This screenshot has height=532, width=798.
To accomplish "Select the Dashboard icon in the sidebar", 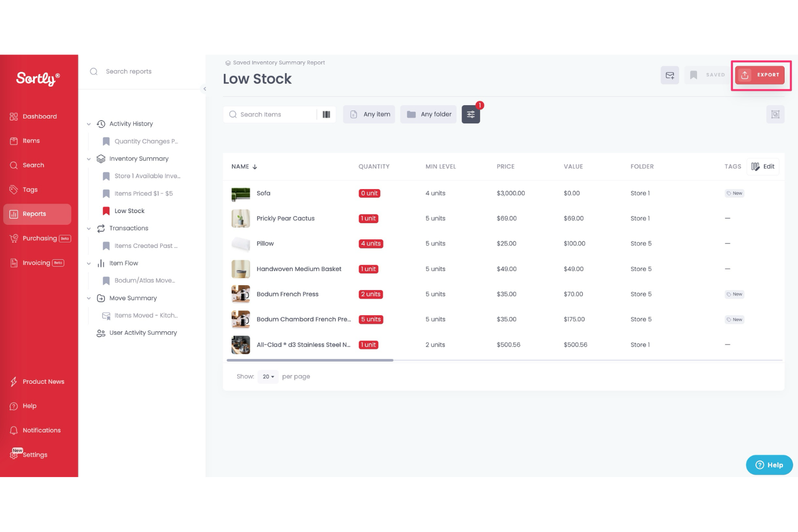I will point(14,116).
